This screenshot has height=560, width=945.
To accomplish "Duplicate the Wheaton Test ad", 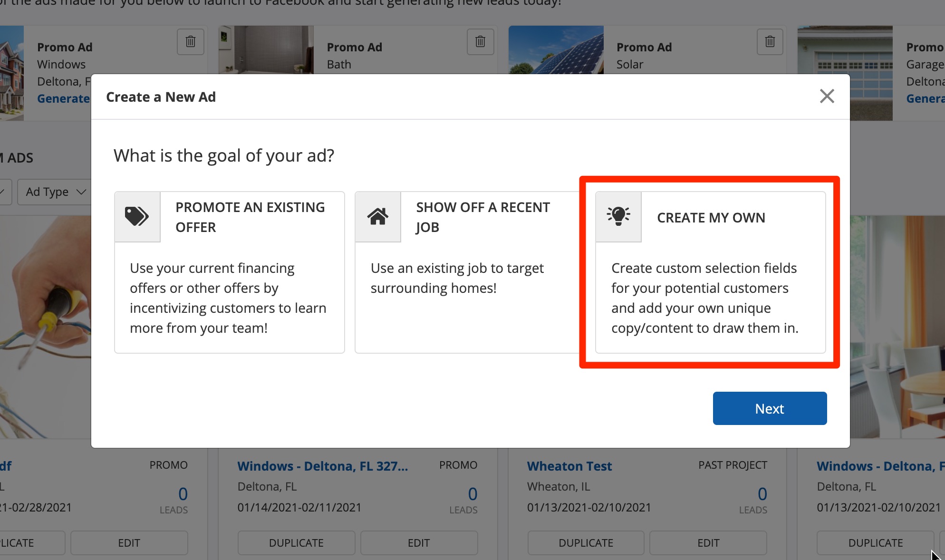I will (586, 543).
